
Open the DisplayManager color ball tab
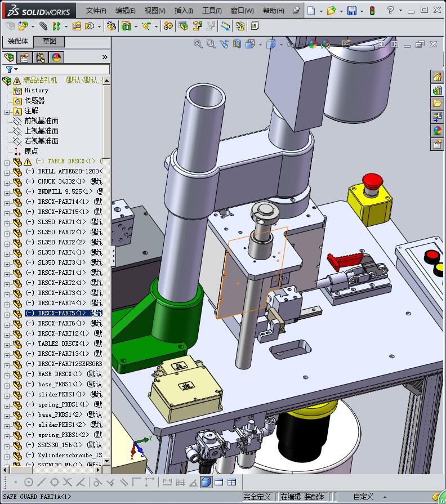pos(56,57)
